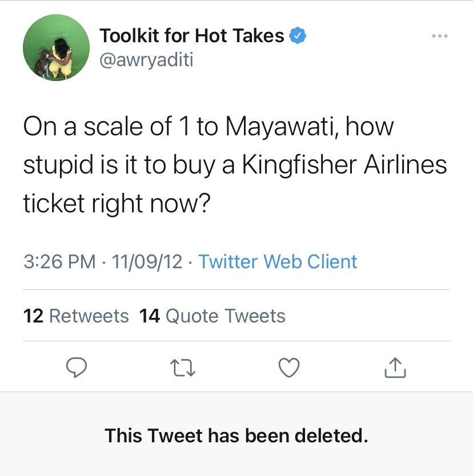The height and width of the screenshot is (476, 473).
Task: Open the Twitter Web Client link
Action: [277, 261]
